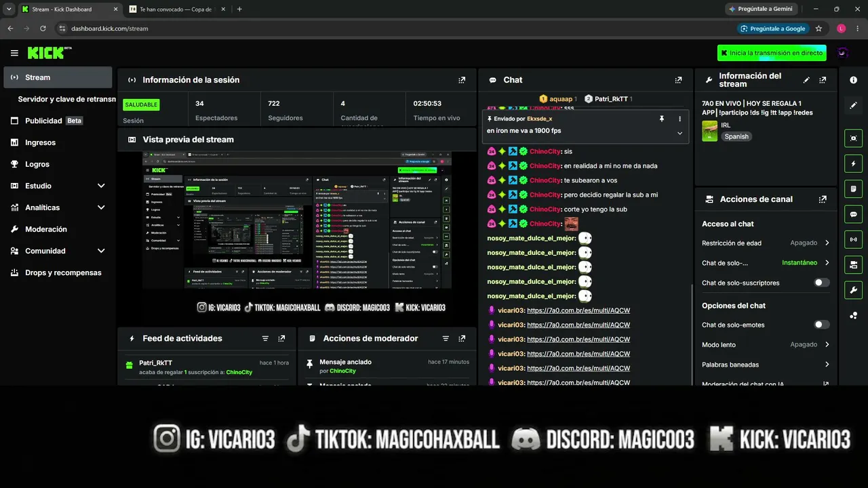Open ChinoCity link under Mensaje anclado
Screen dimensions: 868x488
pyautogui.click(x=342, y=371)
